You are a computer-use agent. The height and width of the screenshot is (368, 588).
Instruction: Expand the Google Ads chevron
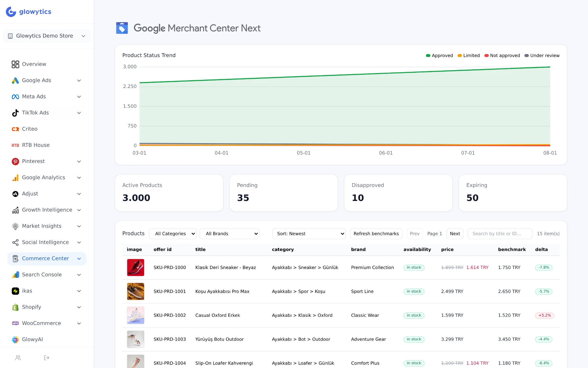tap(79, 80)
